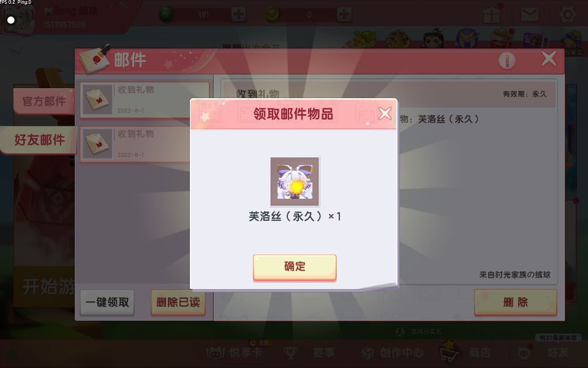Click the 芙洛丝 item reward thumbnail
The width and height of the screenshot is (588, 368).
[295, 182]
